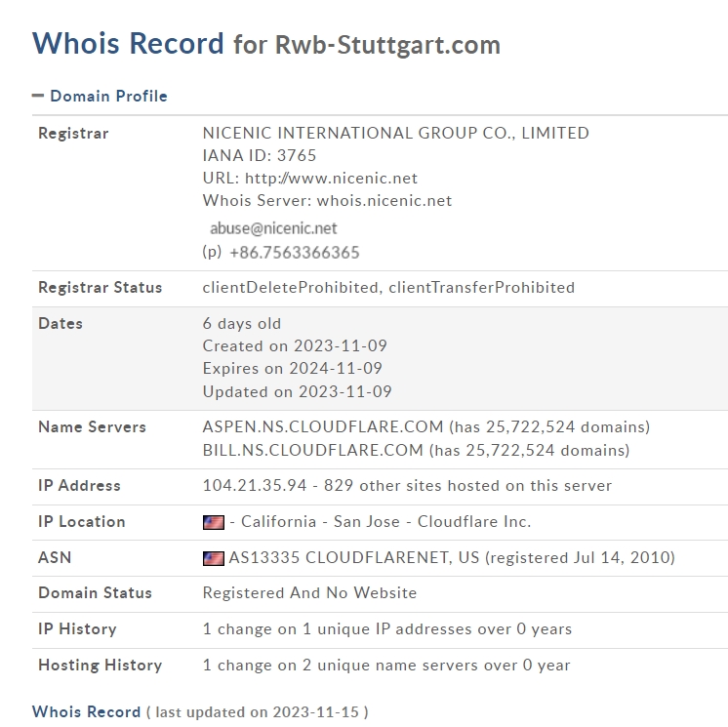This screenshot has width=728, height=727.
Task: Click the Name Servers row label
Action: click(92, 427)
